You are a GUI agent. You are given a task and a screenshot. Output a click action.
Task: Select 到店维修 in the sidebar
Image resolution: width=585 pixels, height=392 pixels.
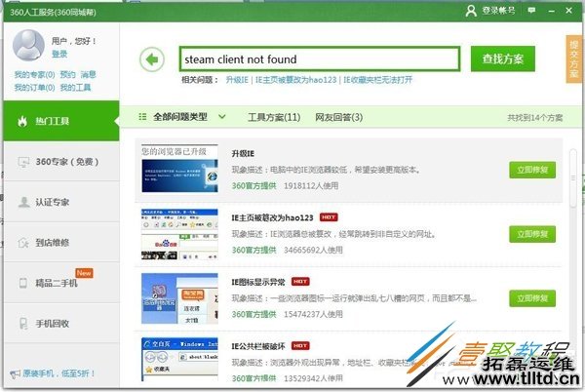[61, 243]
